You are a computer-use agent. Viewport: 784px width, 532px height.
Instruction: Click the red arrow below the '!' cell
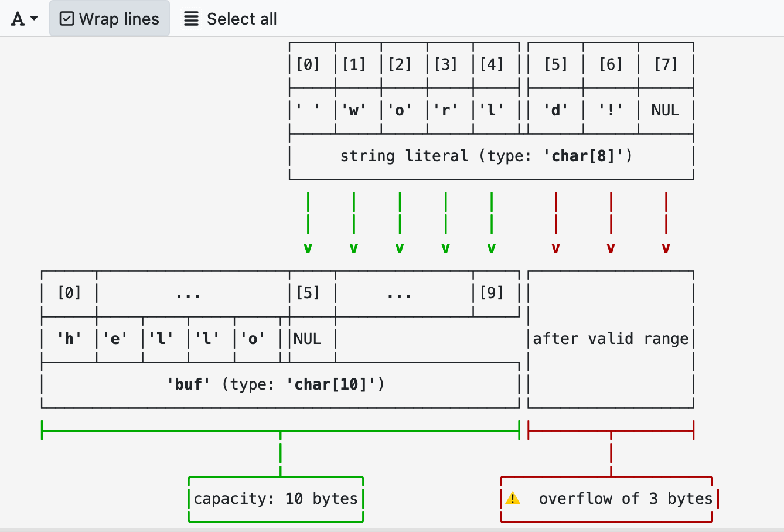(611, 223)
